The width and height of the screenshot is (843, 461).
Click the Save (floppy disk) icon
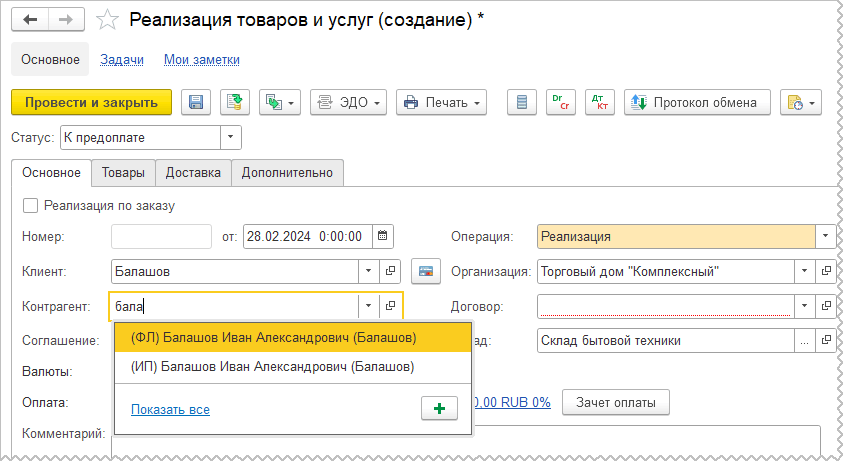click(x=196, y=102)
